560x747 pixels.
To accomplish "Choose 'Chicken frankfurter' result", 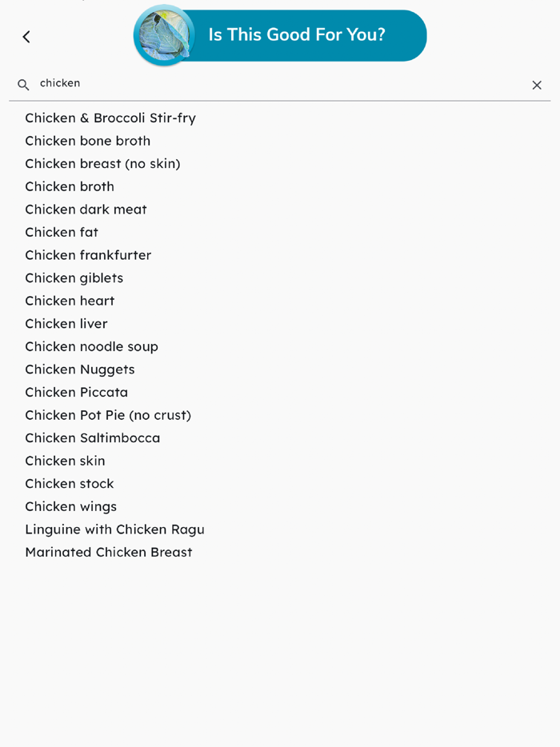I will pos(88,255).
